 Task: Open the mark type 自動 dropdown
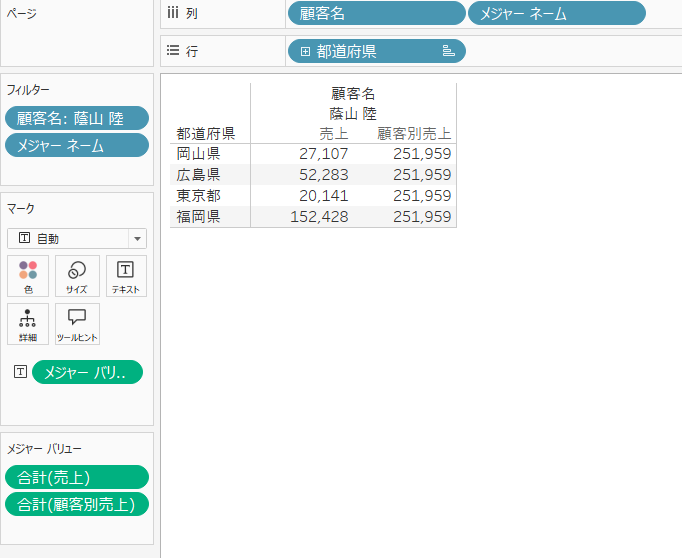(x=77, y=238)
